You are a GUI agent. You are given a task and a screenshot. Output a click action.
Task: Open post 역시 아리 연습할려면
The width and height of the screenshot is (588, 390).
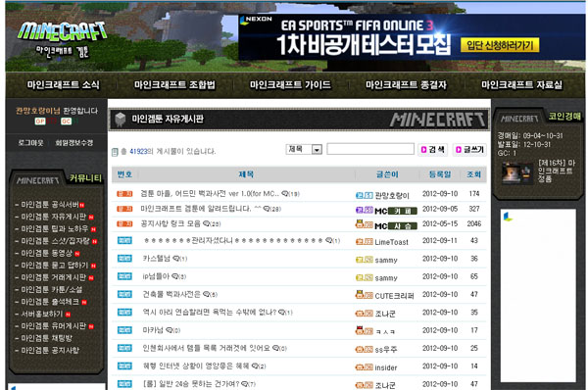[x=210, y=312]
